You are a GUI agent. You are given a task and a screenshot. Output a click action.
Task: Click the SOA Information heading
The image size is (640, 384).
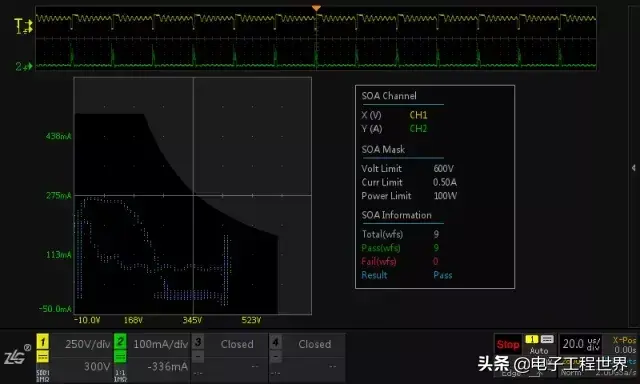point(396,215)
